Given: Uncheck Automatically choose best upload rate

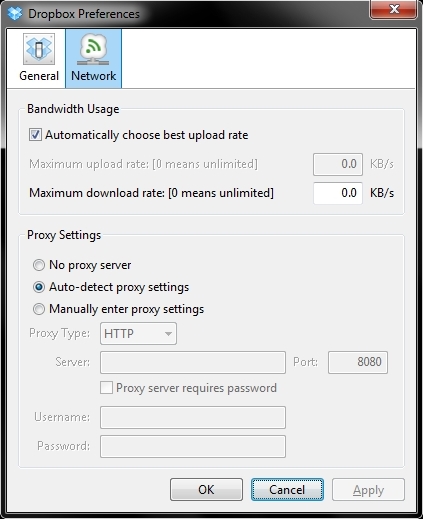Looking at the screenshot, I should (35, 135).
